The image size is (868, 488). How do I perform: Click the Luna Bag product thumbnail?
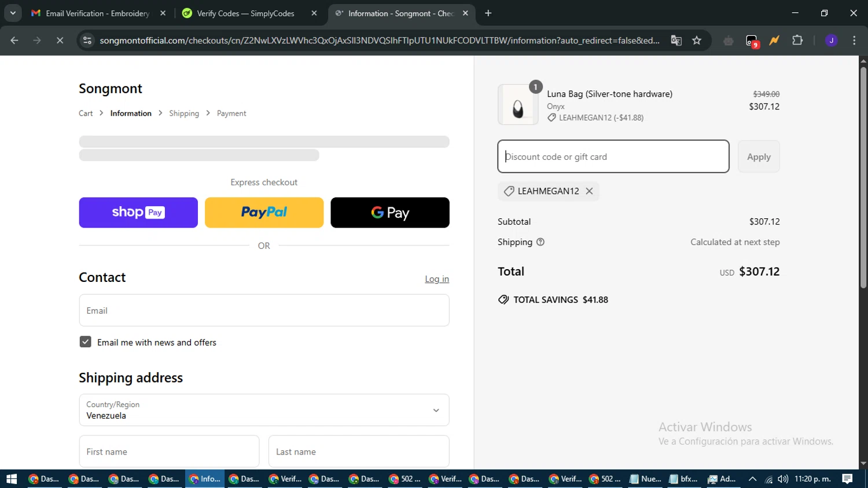[518, 105]
